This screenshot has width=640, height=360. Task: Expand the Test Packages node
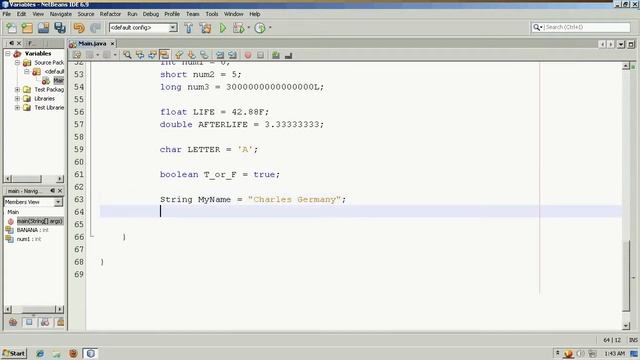pos(17,89)
